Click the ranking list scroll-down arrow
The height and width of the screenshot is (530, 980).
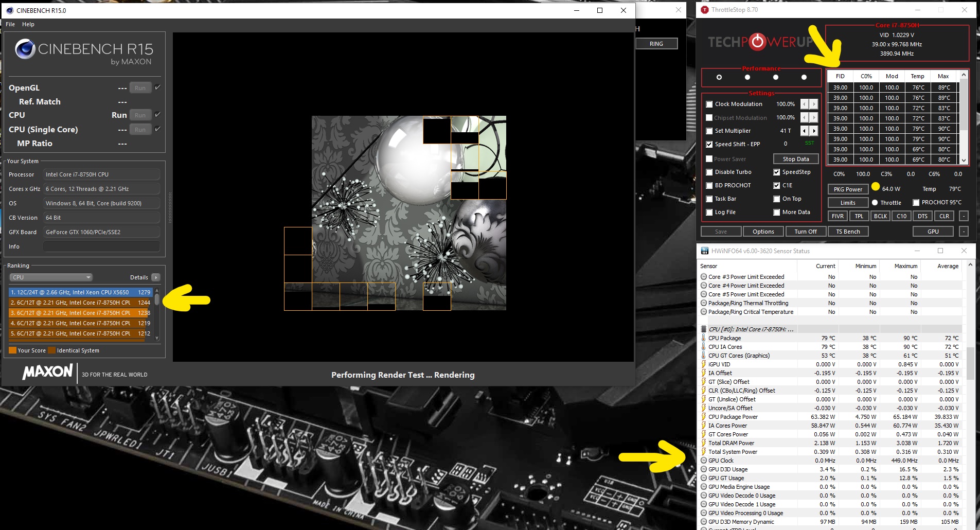tap(157, 338)
